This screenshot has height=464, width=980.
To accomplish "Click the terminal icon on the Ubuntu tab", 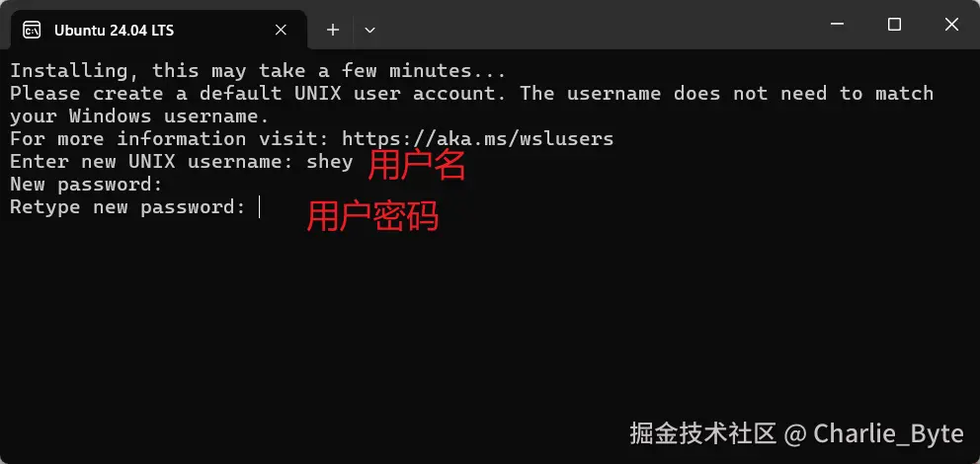I will 32,30.
